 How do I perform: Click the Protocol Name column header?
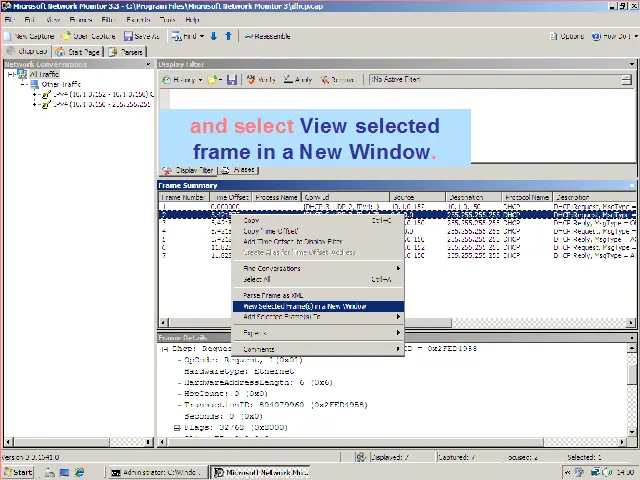click(527, 197)
